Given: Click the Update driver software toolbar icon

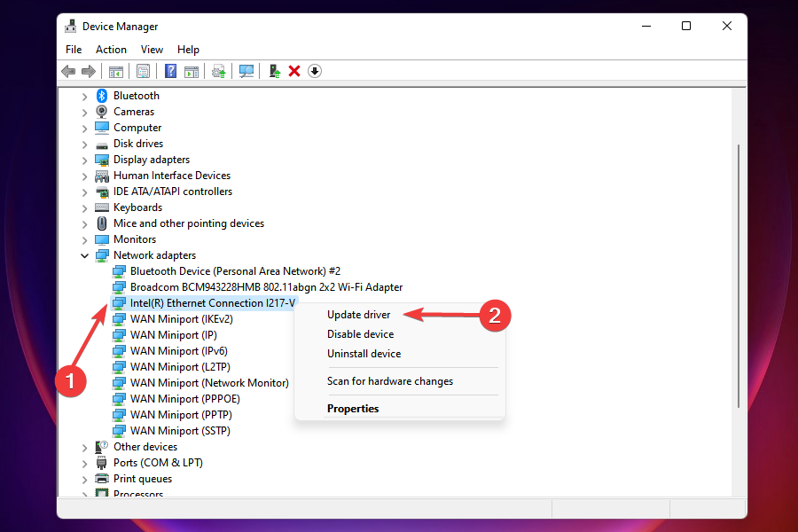Looking at the screenshot, I should click(219, 71).
